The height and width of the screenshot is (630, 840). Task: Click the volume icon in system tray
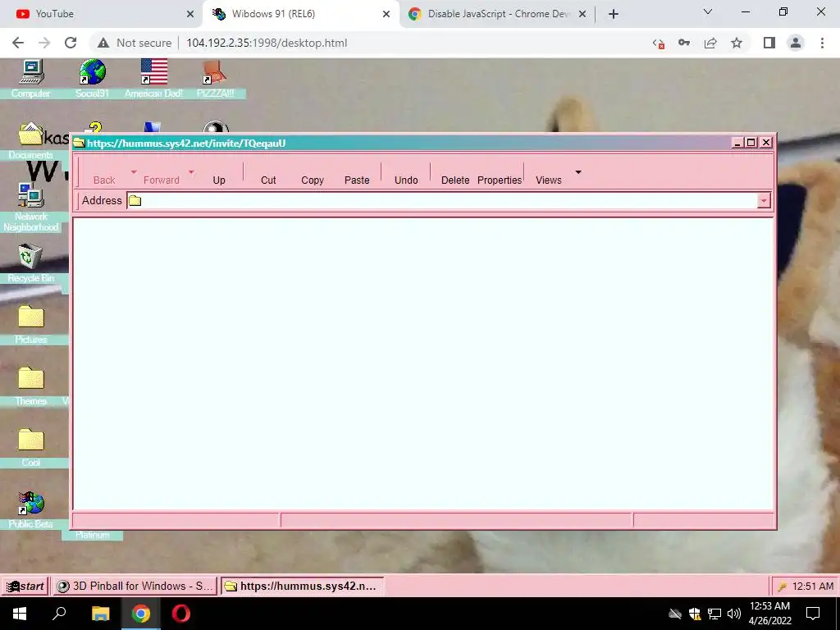click(734, 614)
